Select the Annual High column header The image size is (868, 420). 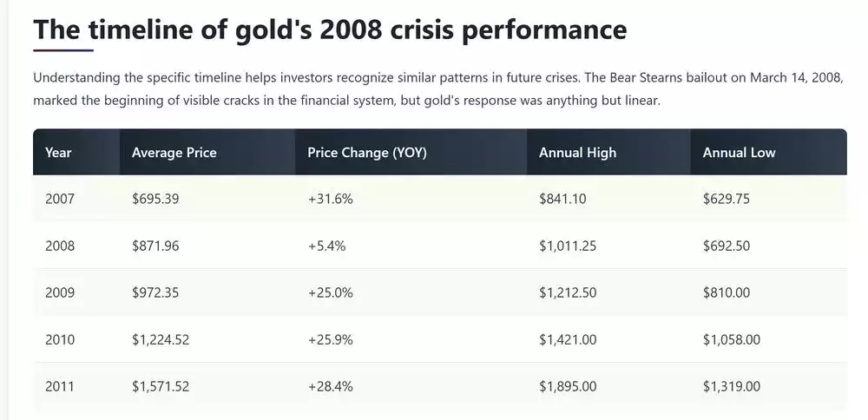tap(577, 153)
